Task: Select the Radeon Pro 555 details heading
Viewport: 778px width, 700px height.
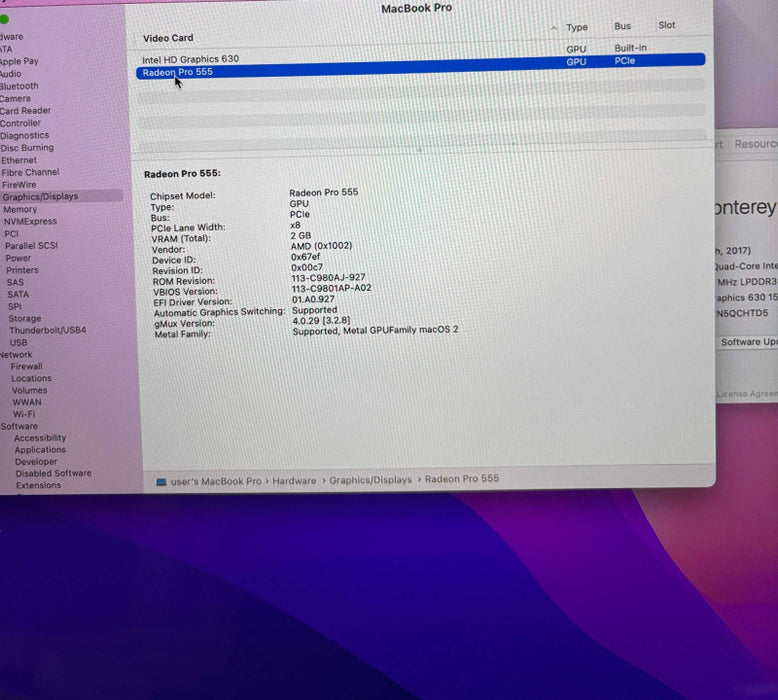Action: [182, 174]
